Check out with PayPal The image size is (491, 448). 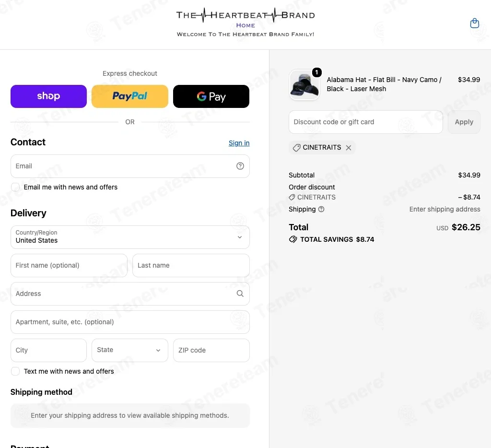129,96
